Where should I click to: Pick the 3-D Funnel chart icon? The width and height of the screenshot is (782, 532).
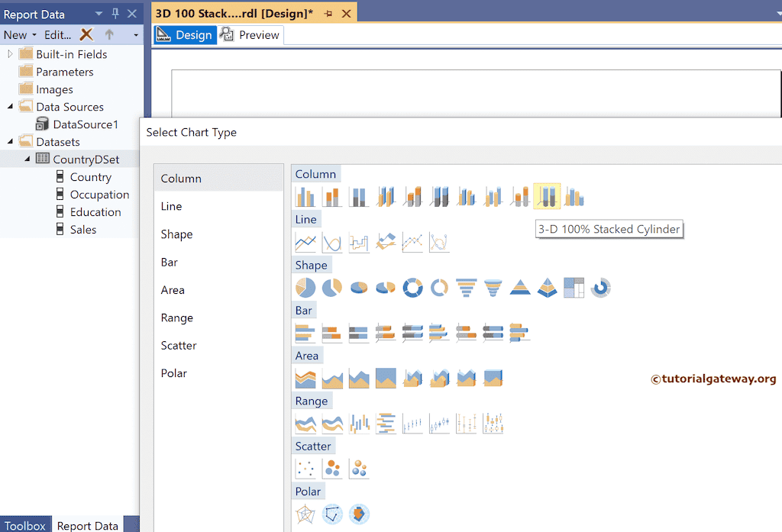[493, 288]
